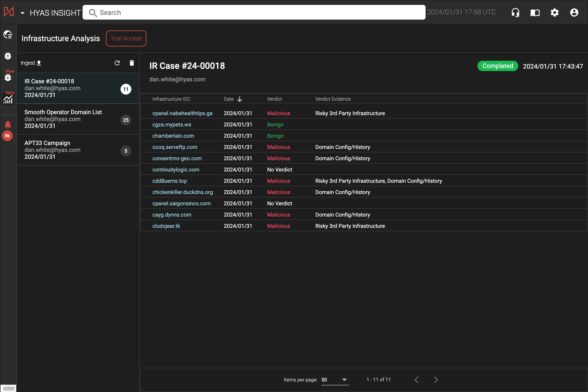
Task: Toggle Date column sort direction
Action: [x=240, y=99]
